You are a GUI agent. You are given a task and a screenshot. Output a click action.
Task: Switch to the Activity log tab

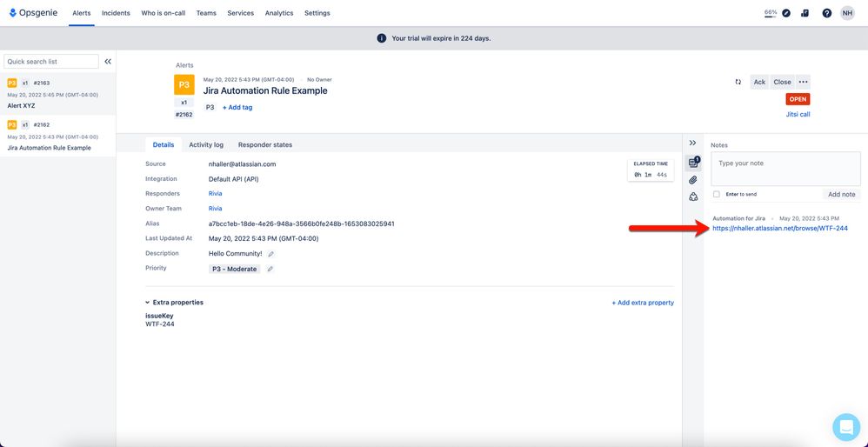[x=206, y=144]
